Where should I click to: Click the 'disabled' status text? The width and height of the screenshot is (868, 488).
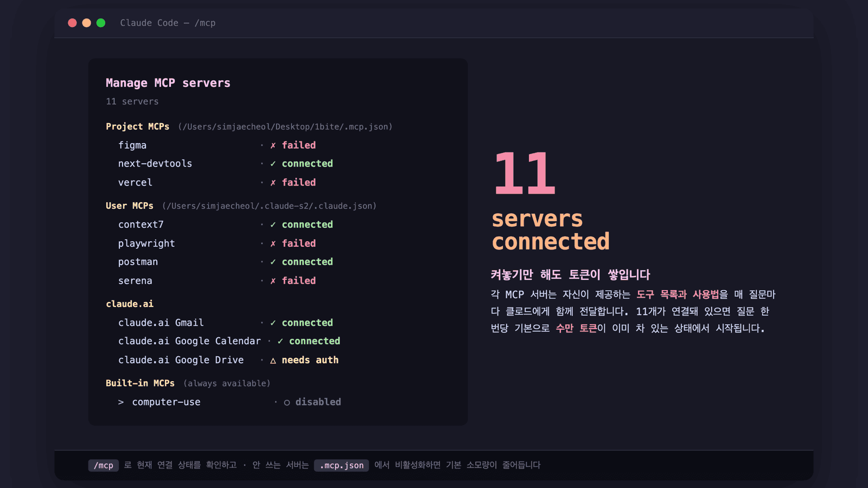[x=318, y=402]
